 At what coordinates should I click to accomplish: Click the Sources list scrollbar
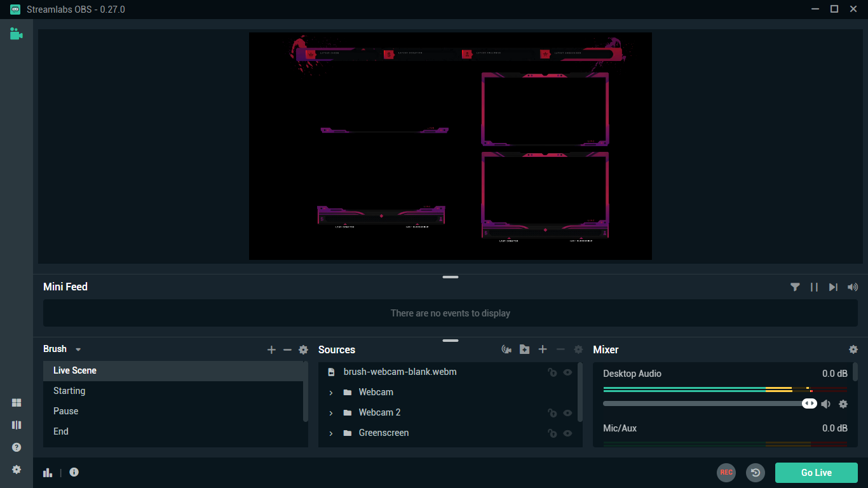pos(580,392)
